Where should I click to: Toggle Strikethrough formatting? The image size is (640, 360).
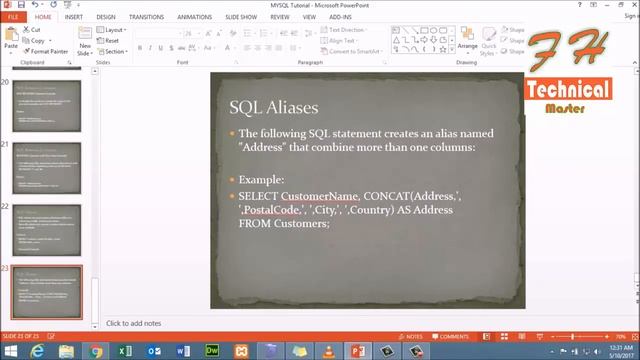(x=182, y=48)
